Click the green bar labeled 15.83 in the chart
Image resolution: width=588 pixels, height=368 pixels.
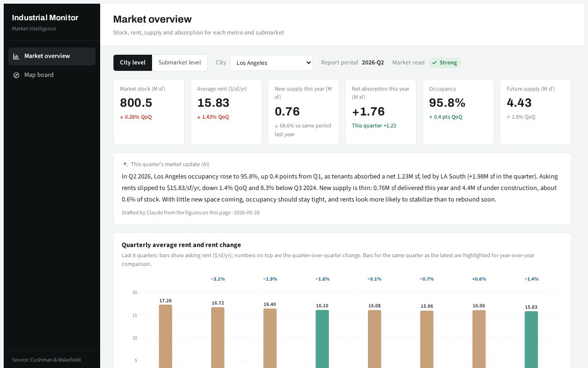click(x=531, y=339)
